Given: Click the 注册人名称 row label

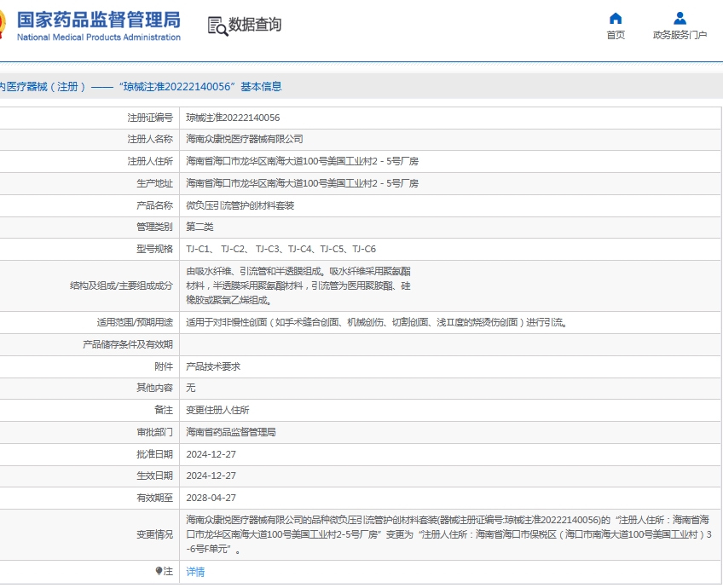Looking at the screenshot, I should coord(150,139).
